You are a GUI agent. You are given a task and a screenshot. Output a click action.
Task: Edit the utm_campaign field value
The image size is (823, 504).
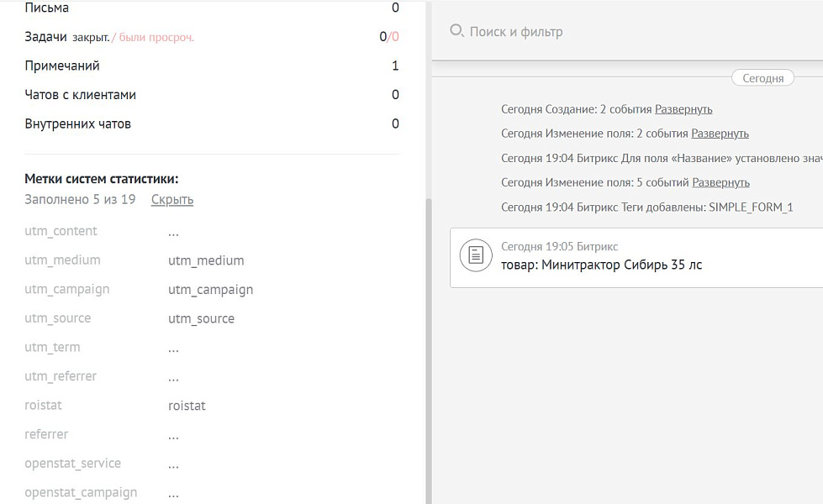[x=210, y=290]
